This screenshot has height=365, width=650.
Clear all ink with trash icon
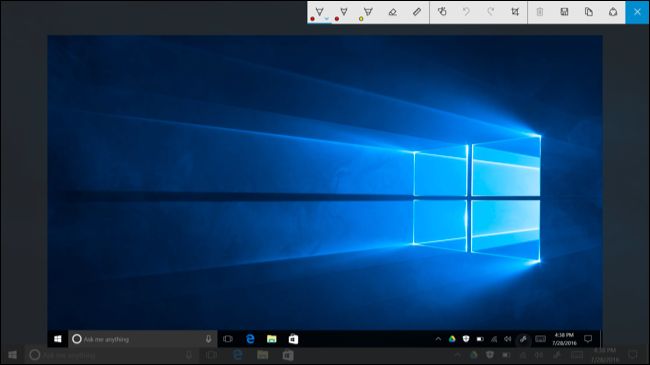[x=540, y=12]
